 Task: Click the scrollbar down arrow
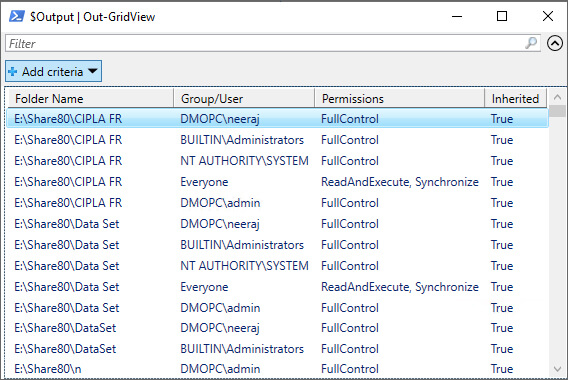coord(557,369)
